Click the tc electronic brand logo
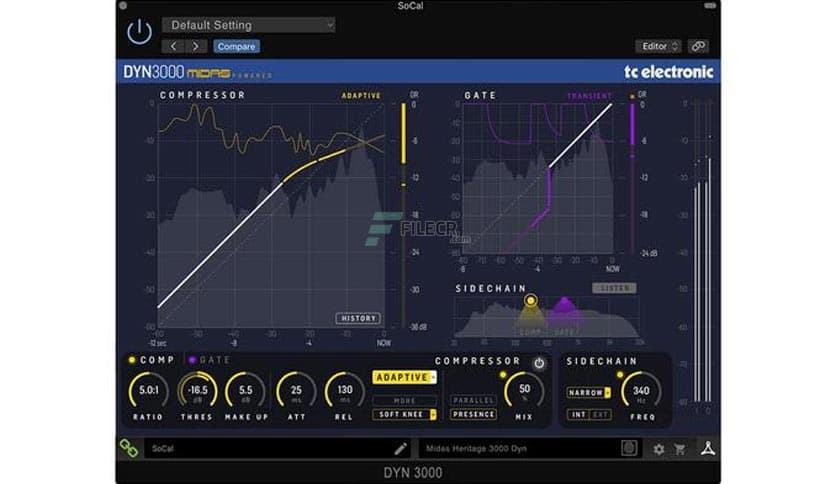Screen dimensions: 836x484 669,72
